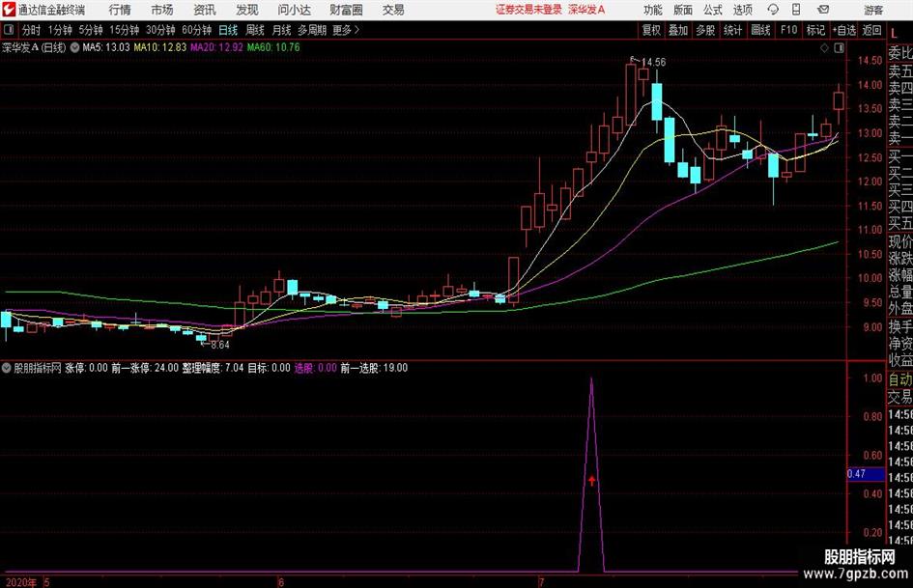
Task: Click the 画线 drawing toolbar button
Action: point(760,30)
